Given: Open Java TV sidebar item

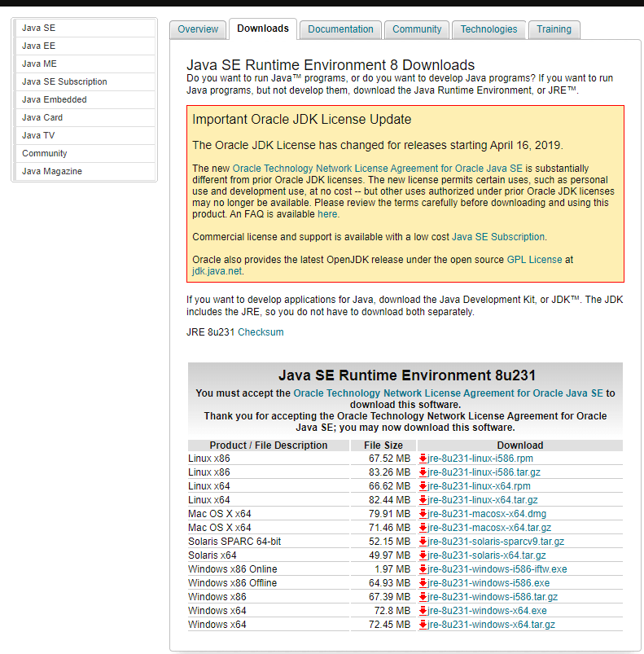Looking at the screenshot, I should [85, 135].
